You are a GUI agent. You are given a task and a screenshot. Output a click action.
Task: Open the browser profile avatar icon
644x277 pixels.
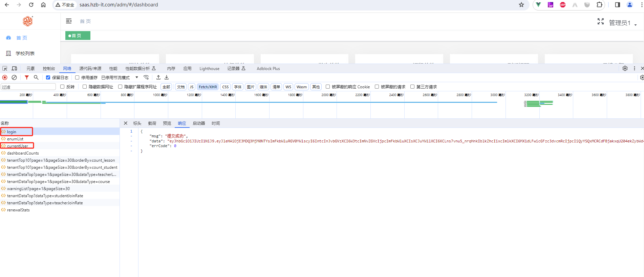pyautogui.click(x=630, y=5)
